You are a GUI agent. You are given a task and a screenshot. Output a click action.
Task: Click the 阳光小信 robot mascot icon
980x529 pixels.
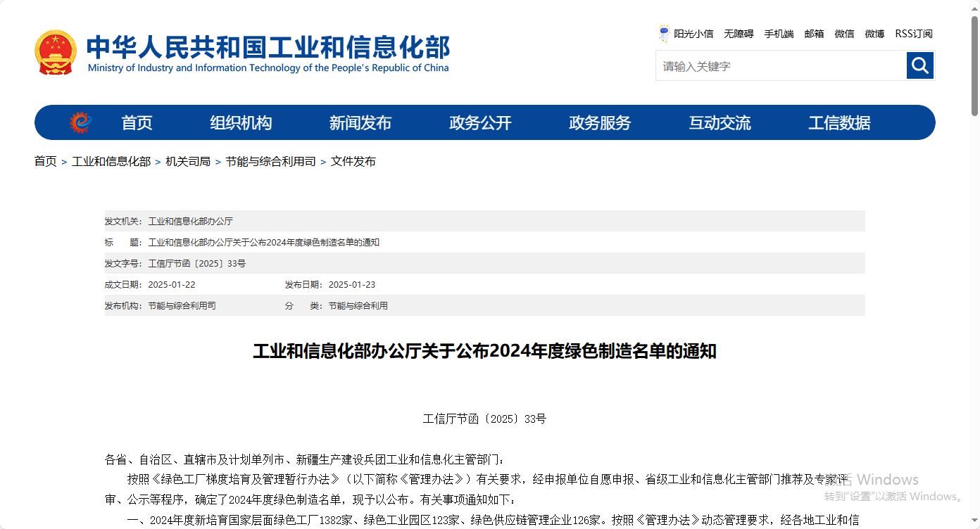click(x=664, y=34)
